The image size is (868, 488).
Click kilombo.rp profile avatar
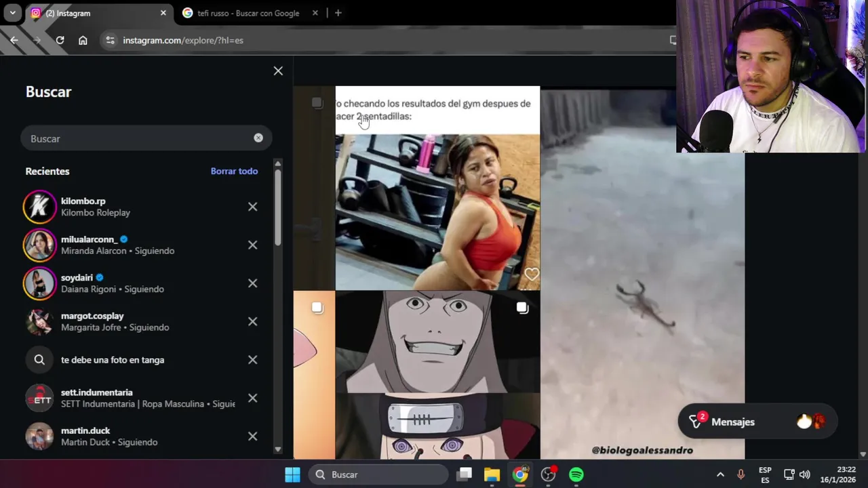coord(39,207)
